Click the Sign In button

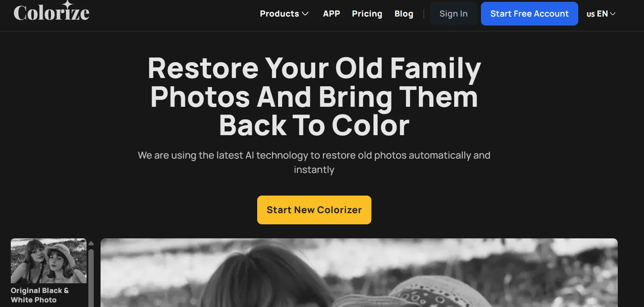pos(454,13)
